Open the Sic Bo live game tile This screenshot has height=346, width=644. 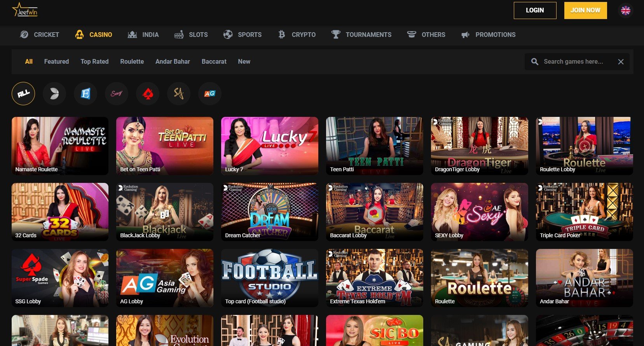coord(375,330)
